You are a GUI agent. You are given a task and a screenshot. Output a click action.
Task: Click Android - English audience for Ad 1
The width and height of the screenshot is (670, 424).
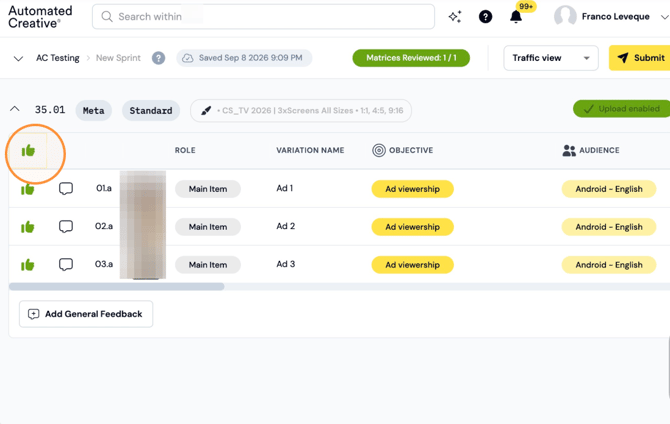pyautogui.click(x=609, y=189)
